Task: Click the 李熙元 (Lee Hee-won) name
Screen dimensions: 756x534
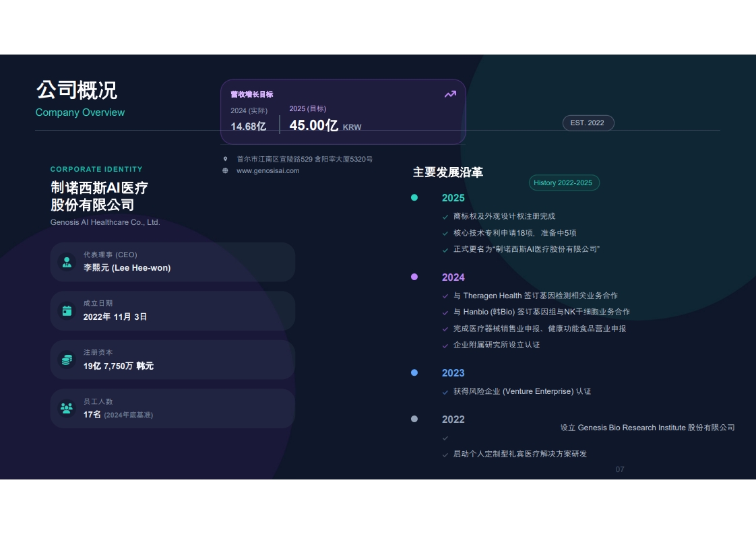Action: tap(127, 268)
